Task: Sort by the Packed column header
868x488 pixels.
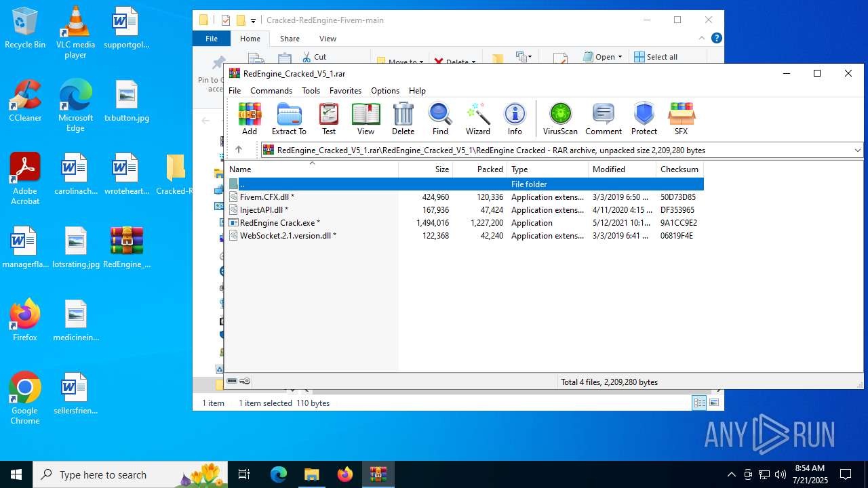Action: tap(480, 169)
